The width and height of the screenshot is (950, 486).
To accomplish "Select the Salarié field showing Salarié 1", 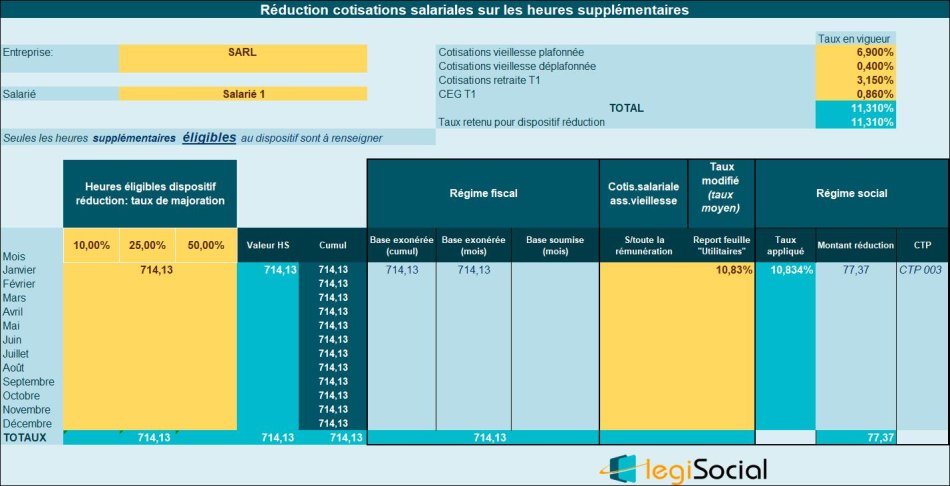I will (x=242, y=94).
